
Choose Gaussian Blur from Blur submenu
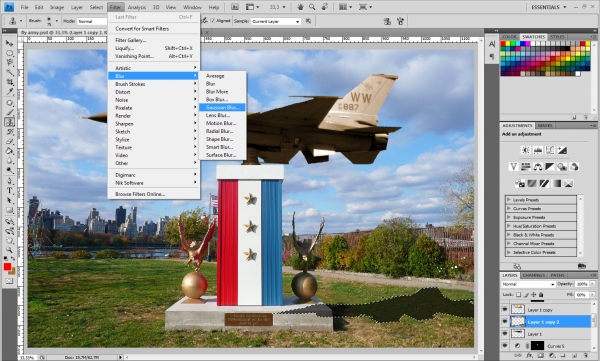click(222, 108)
